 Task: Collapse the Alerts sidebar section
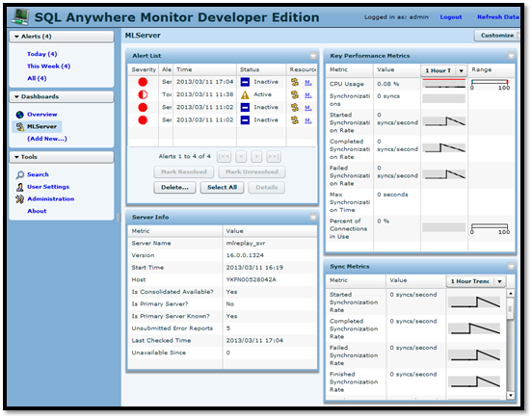point(16,37)
